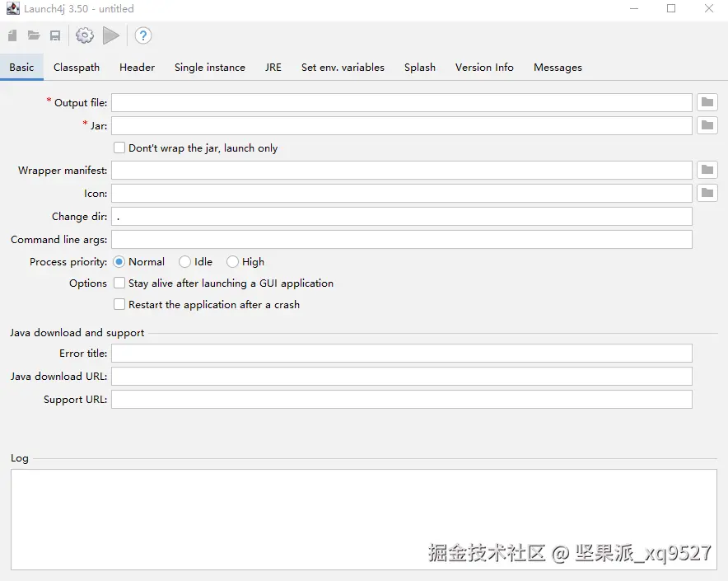Click the Launch4j app icon in title bar
Screen dimensions: 728x581
click(x=13, y=8)
